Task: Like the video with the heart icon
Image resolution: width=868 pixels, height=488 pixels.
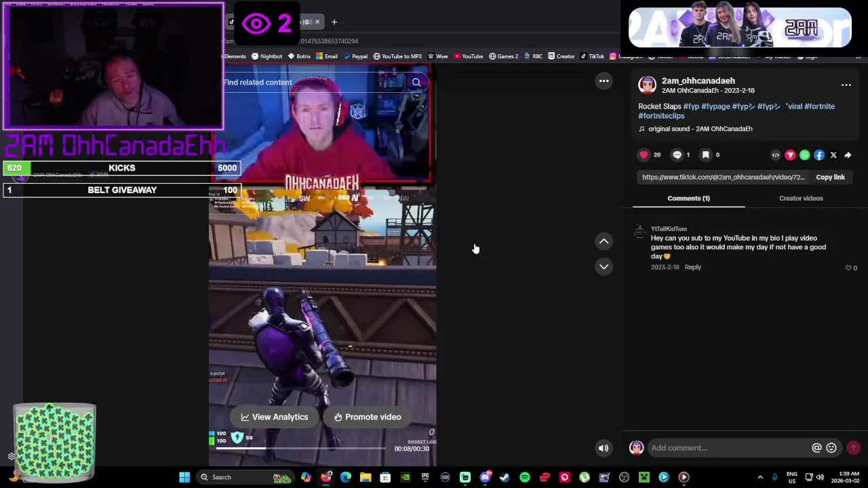Action: [x=644, y=155]
